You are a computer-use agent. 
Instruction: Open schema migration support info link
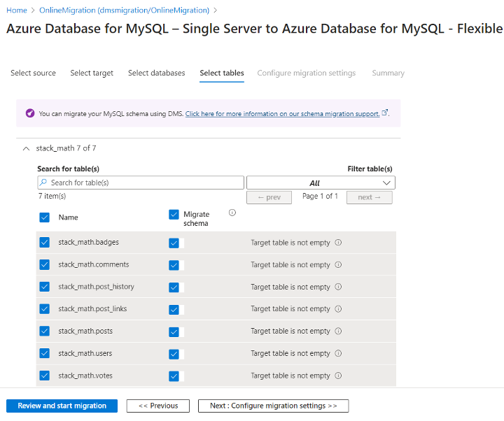pyautogui.click(x=282, y=113)
